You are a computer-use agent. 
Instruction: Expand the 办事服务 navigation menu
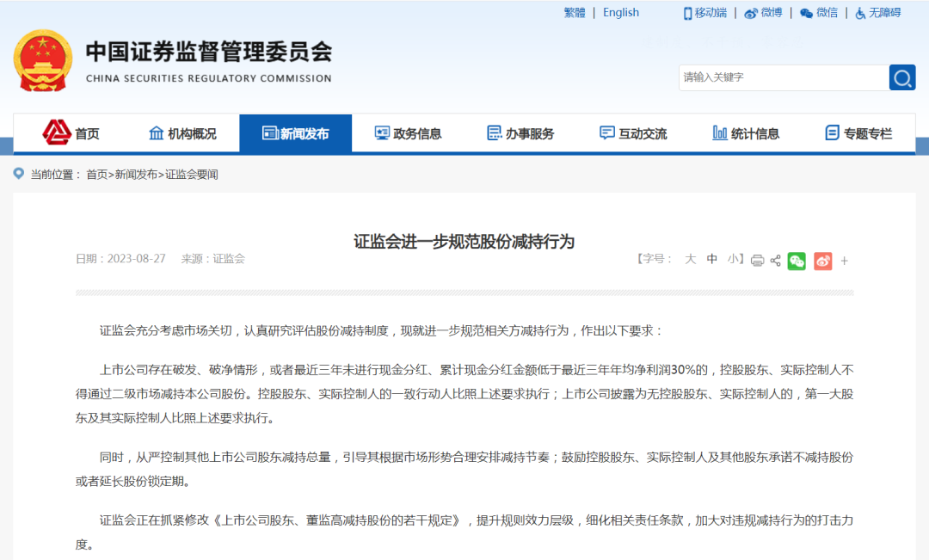(x=520, y=133)
